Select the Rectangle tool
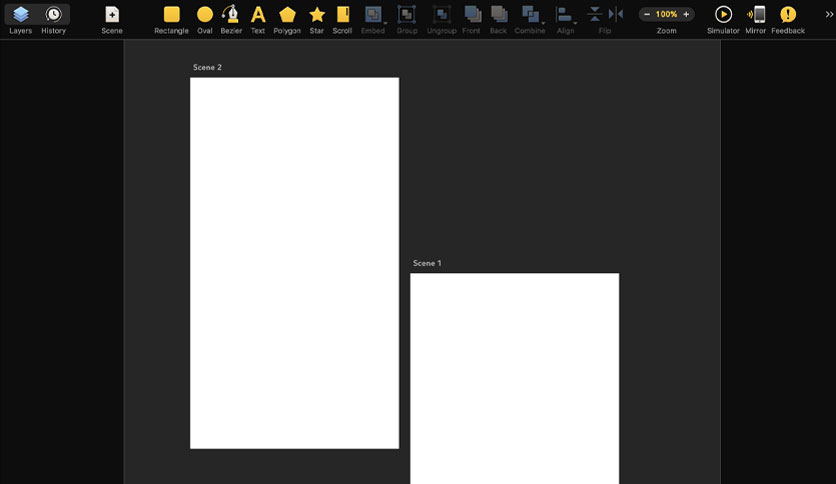 171,20
